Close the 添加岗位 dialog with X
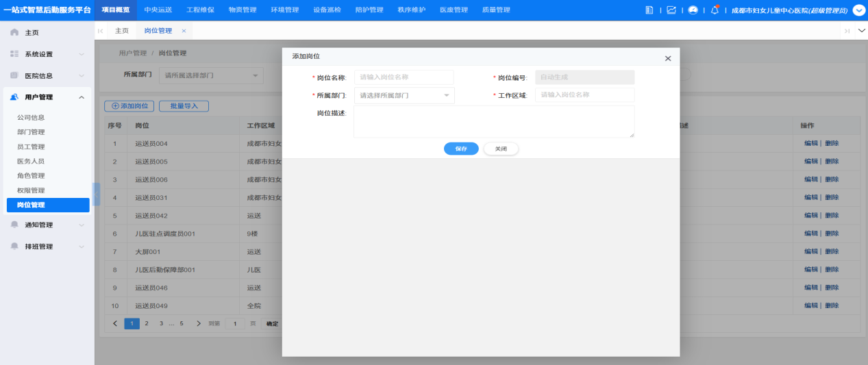This screenshot has height=365, width=868. (x=668, y=59)
